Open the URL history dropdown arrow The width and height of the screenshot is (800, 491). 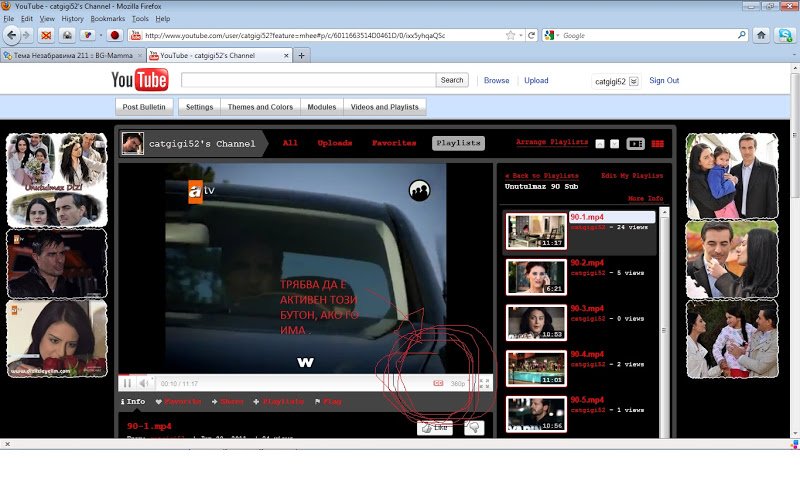(522, 35)
